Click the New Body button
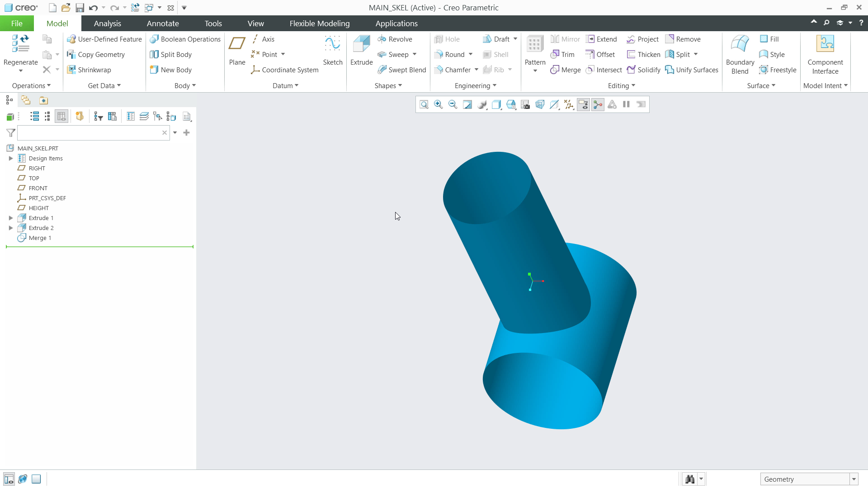This screenshot has height=488, width=868. tap(170, 70)
